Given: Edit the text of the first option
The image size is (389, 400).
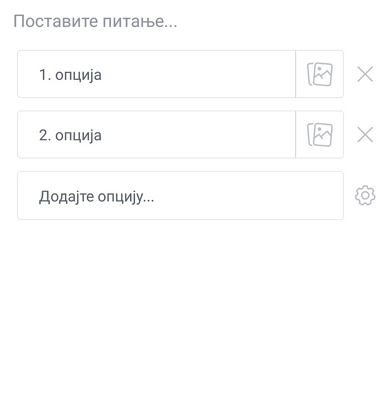Looking at the screenshot, I should point(156,74).
